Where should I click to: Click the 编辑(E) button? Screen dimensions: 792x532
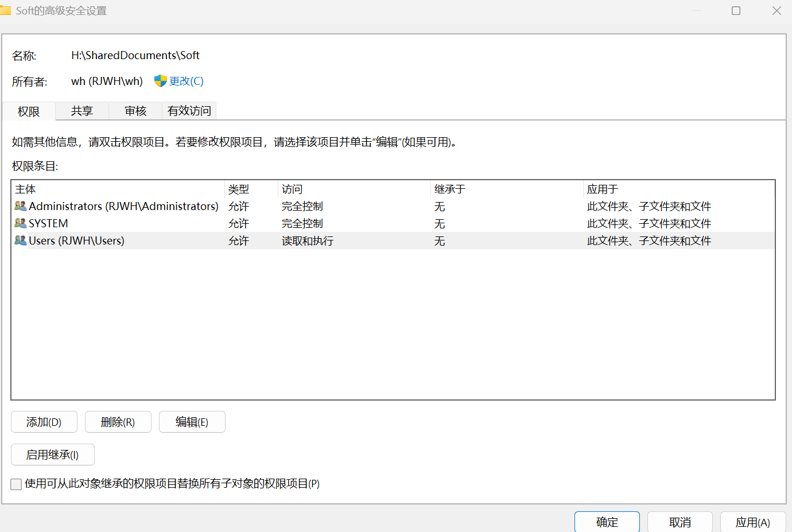click(192, 422)
